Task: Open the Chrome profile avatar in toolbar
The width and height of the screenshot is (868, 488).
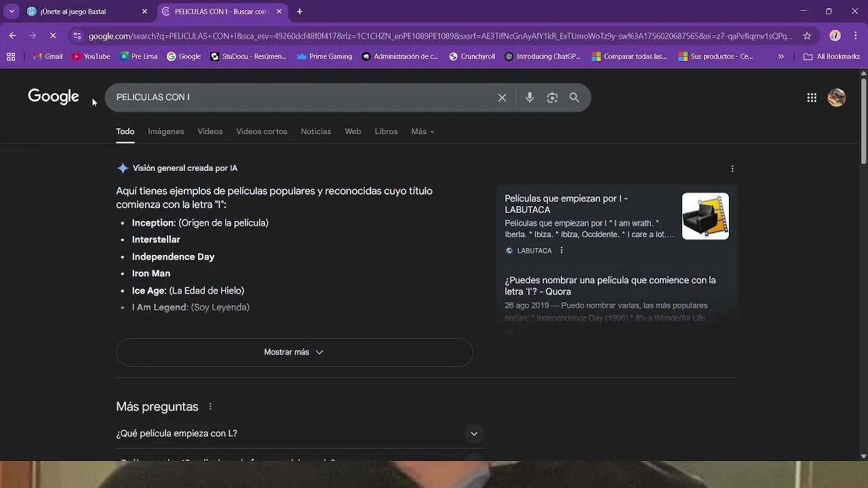Action: click(x=835, y=35)
